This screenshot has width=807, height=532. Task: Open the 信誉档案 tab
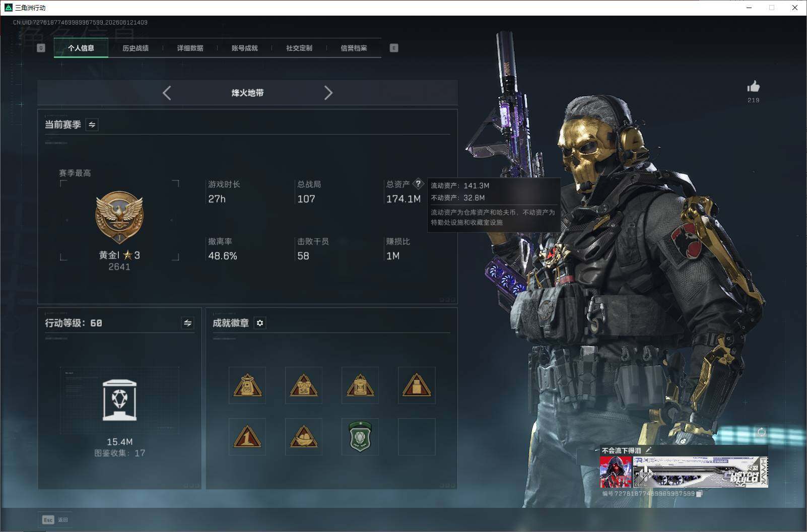tap(354, 48)
